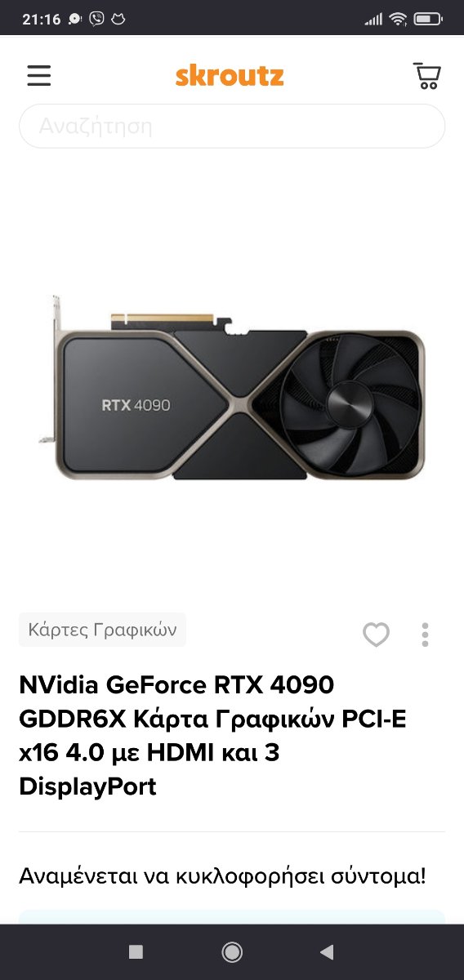
Task: Tap the cat-face notification icon
Action: pos(118,18)
